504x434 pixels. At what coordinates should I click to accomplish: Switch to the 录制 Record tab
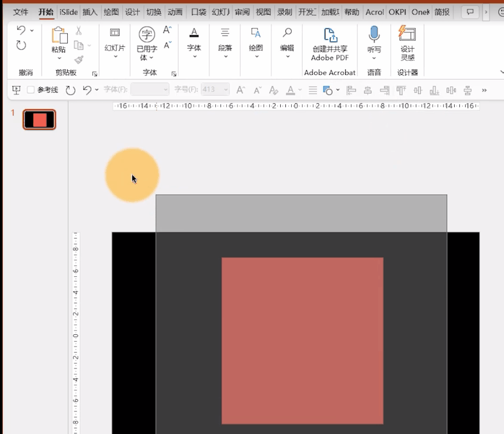285,12
